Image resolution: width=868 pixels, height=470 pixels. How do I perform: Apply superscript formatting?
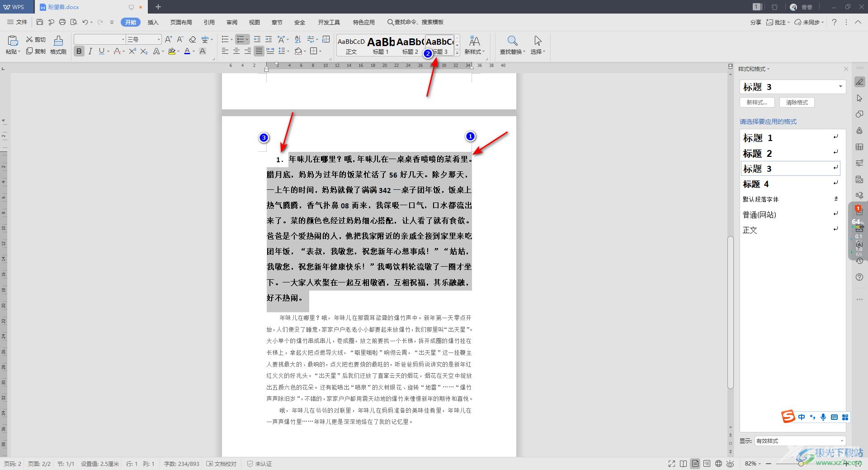pos(132,51)
